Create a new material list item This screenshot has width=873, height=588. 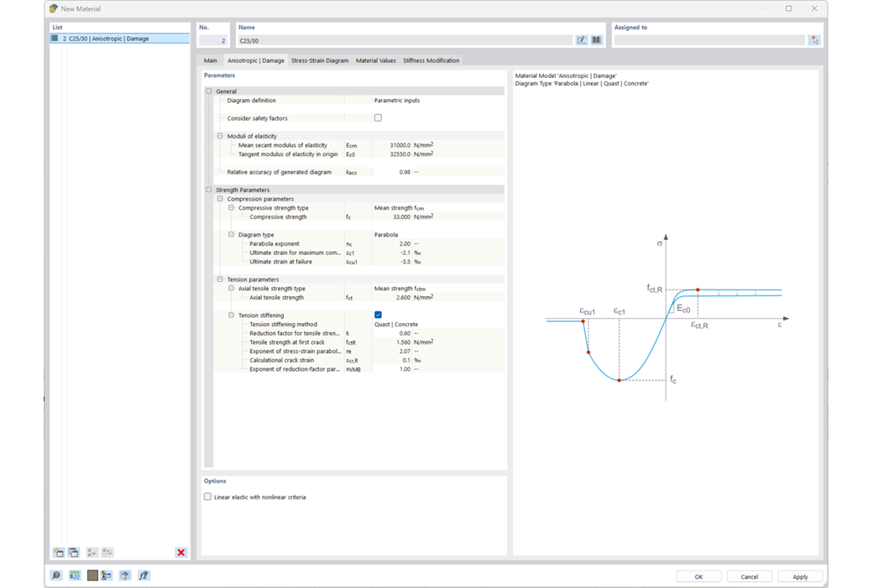click(59, 553)
